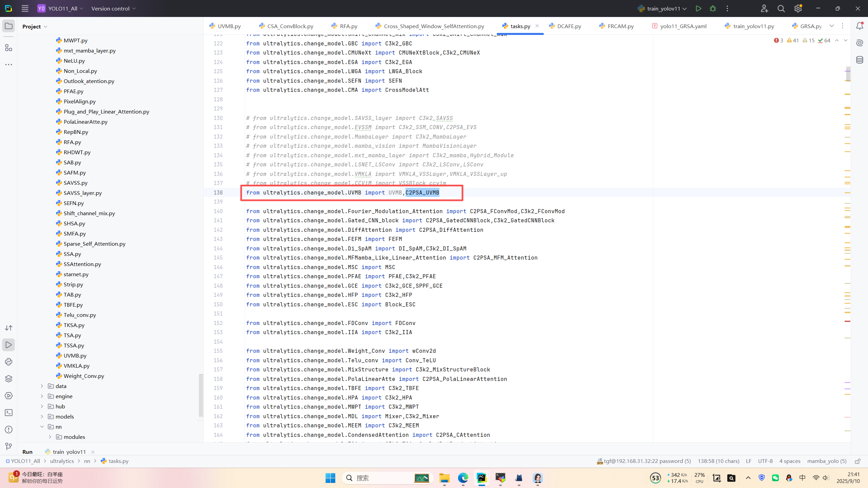Screen dimensions: 868x488
Task: Open the yolo11_GRSA.yaml tab
Action: point(683,26)
